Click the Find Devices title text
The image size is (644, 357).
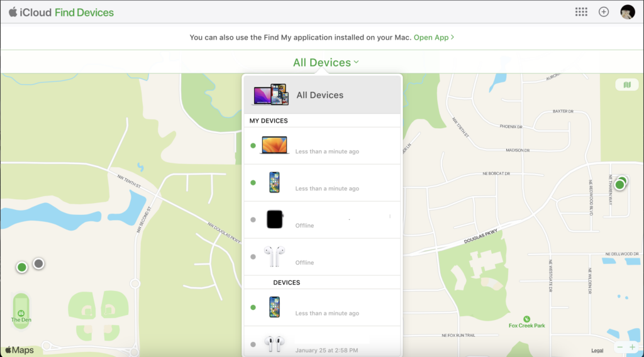(84, 13)
